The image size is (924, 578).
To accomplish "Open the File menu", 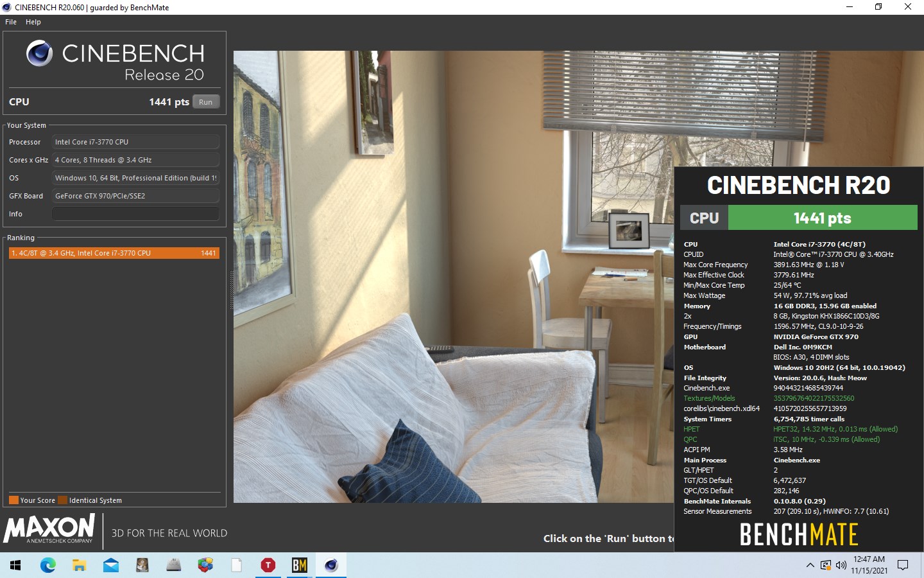I will coord(11,22).
